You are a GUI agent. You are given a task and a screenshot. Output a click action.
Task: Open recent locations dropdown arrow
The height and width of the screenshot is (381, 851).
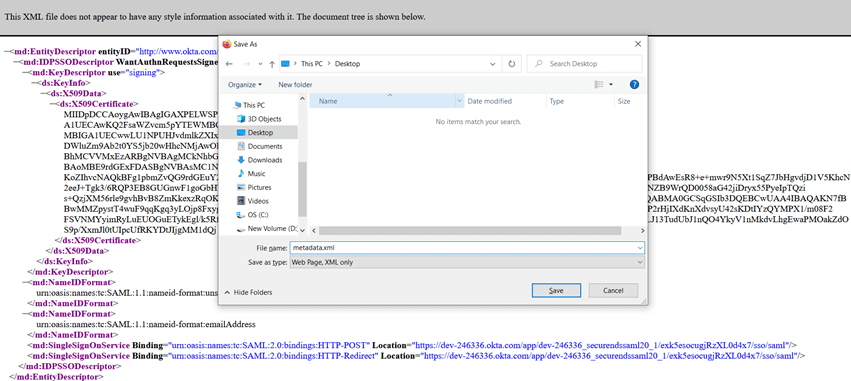tap(260, 64)
